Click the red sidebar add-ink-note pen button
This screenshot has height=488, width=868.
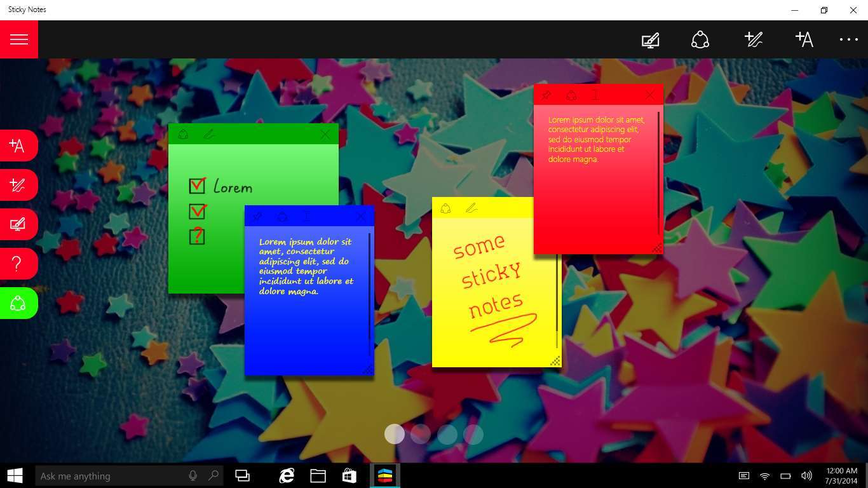18,186
